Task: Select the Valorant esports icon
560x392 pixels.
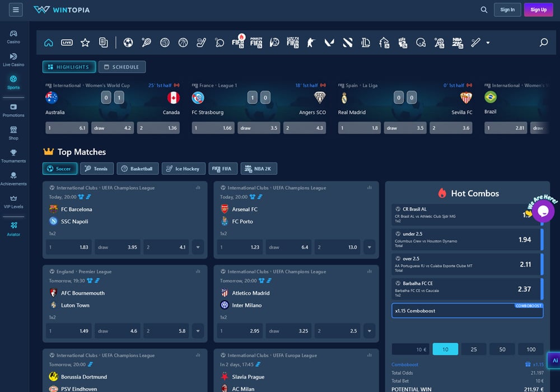Action: pyautogui.click(x=329, y=43)
